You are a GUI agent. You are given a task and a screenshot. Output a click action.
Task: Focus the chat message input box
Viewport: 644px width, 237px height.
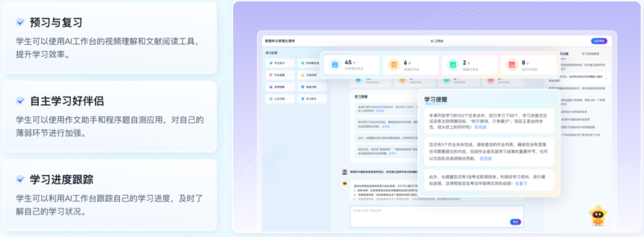point(437,217)
